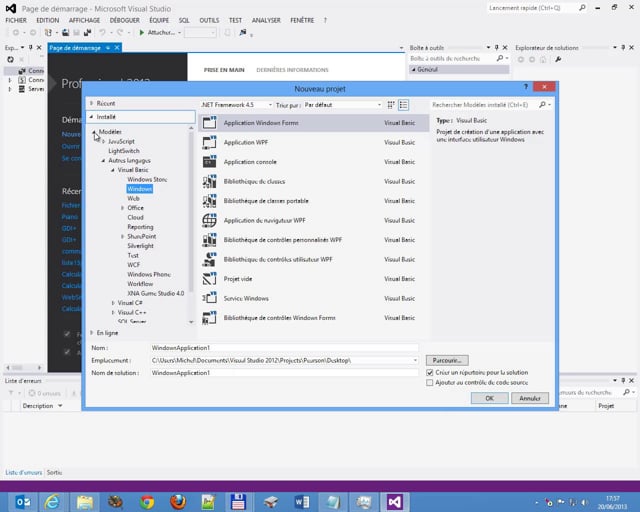
Task: Expand the En ligne section
Action: 92,333
